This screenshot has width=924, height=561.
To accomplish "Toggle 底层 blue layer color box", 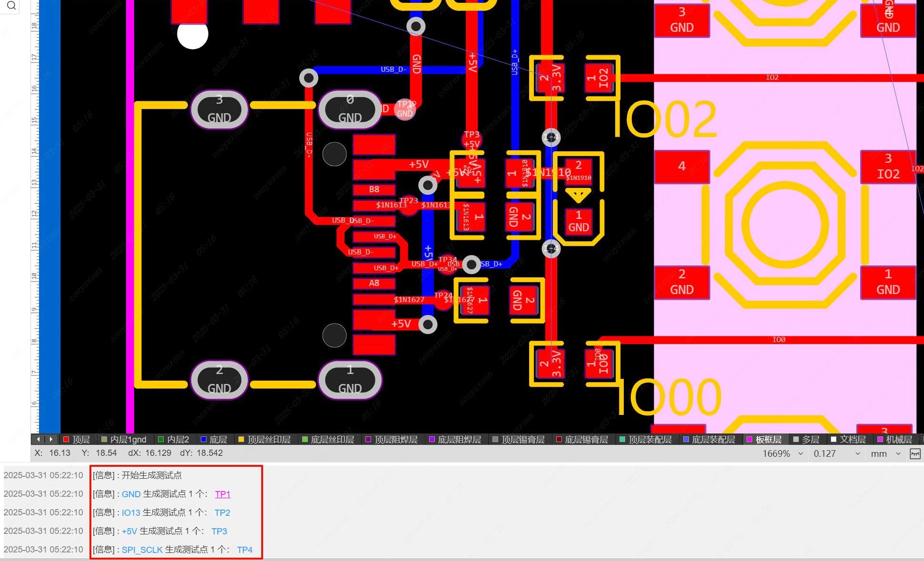I will (x=204, y=440).
